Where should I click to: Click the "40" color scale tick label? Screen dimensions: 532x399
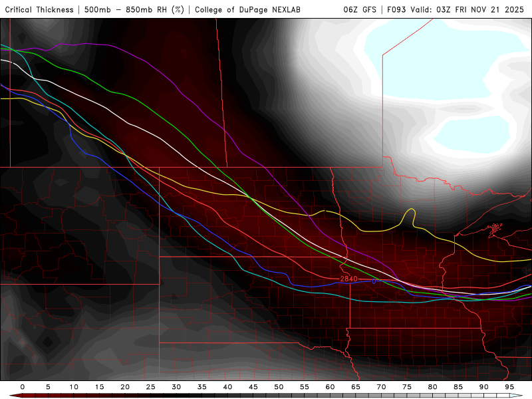point(227,387)
